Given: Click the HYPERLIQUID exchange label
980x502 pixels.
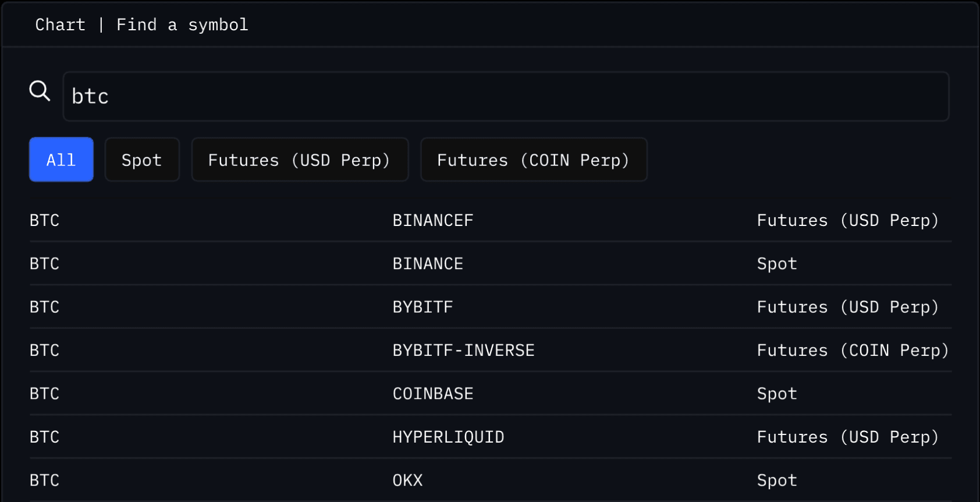Looking at the screenshot, I should point(448,437).
